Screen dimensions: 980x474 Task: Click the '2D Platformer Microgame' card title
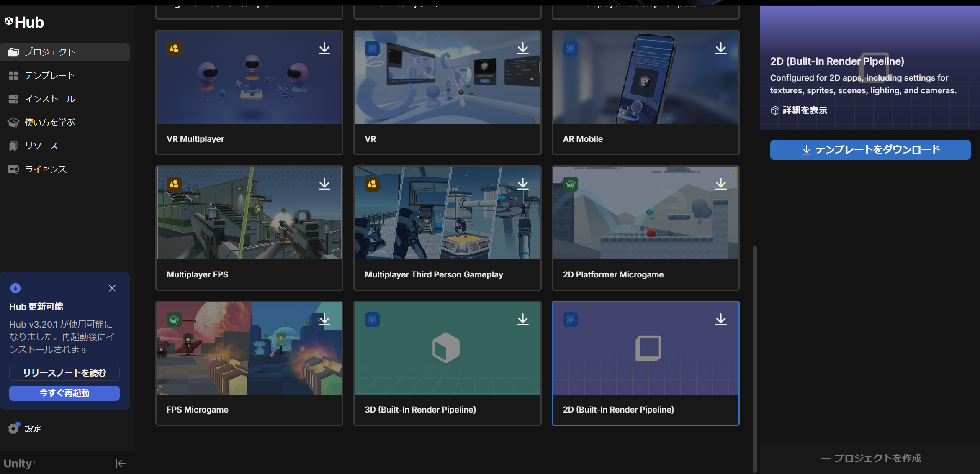(x=613, y=274)
